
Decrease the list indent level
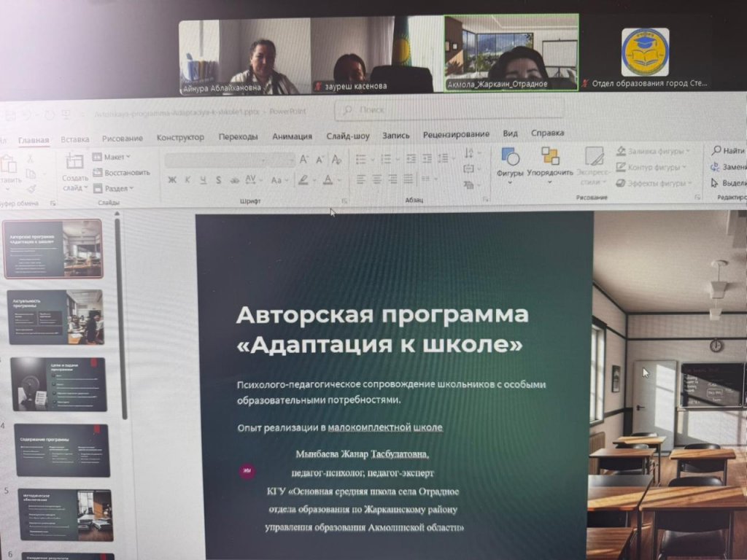(x=411, y=158)
